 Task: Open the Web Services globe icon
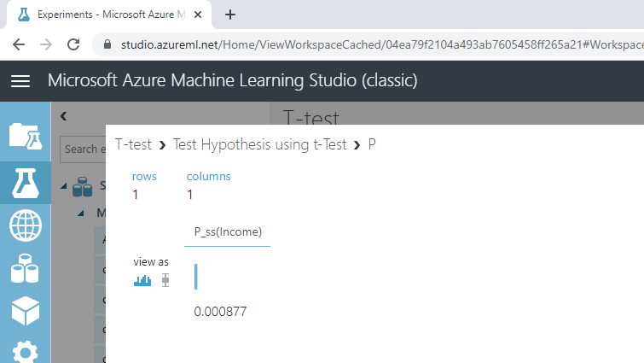(26, 225)
